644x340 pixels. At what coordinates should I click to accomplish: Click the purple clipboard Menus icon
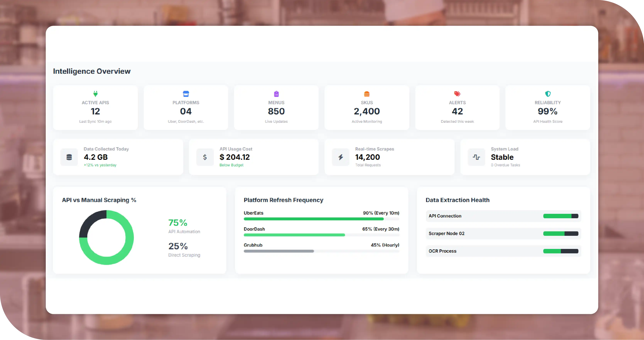pyautogui.click(x=276, y=94)
